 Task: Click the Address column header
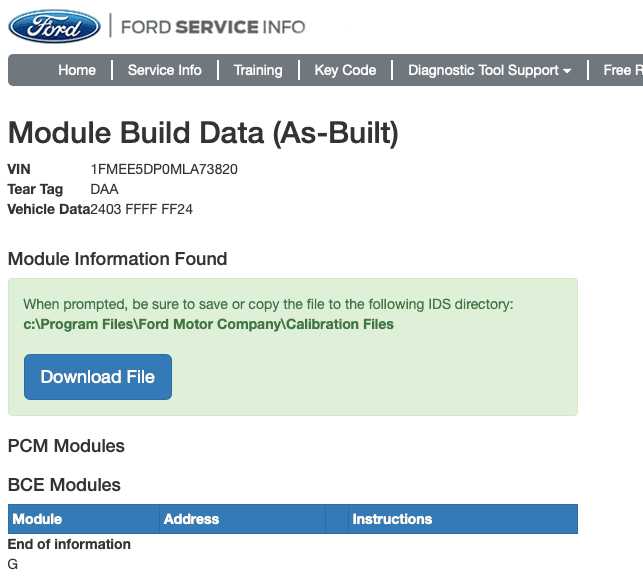click(242, 519)
